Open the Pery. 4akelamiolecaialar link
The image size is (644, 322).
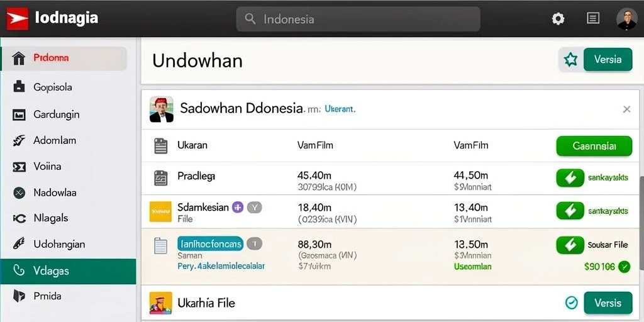[221, 266]
